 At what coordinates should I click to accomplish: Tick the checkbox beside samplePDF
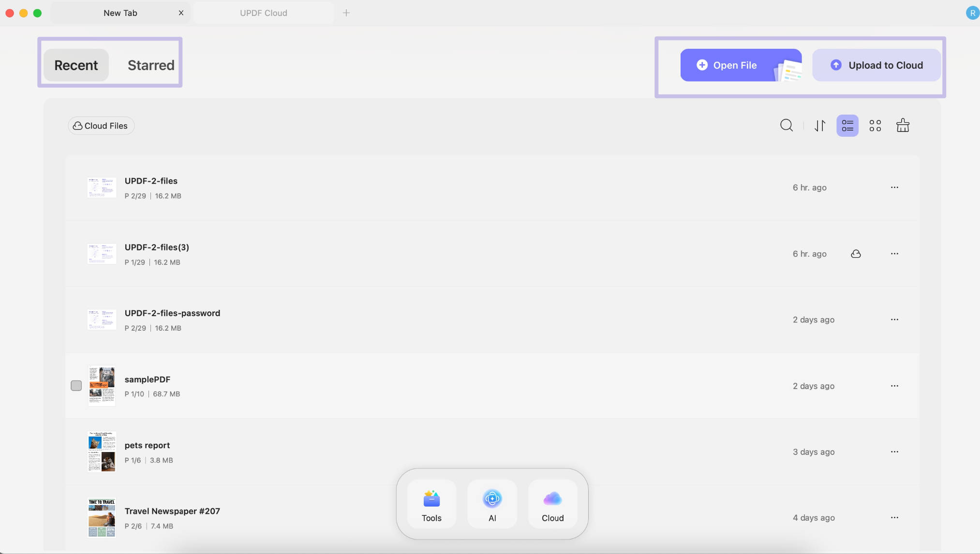[x=76, y=385]
